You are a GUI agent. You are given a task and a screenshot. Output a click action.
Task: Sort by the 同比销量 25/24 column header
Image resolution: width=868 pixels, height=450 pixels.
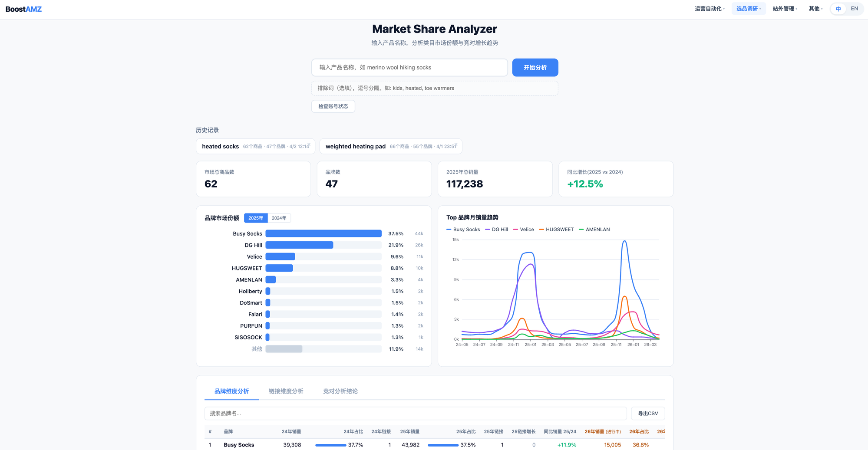click(x=560, y=431)
